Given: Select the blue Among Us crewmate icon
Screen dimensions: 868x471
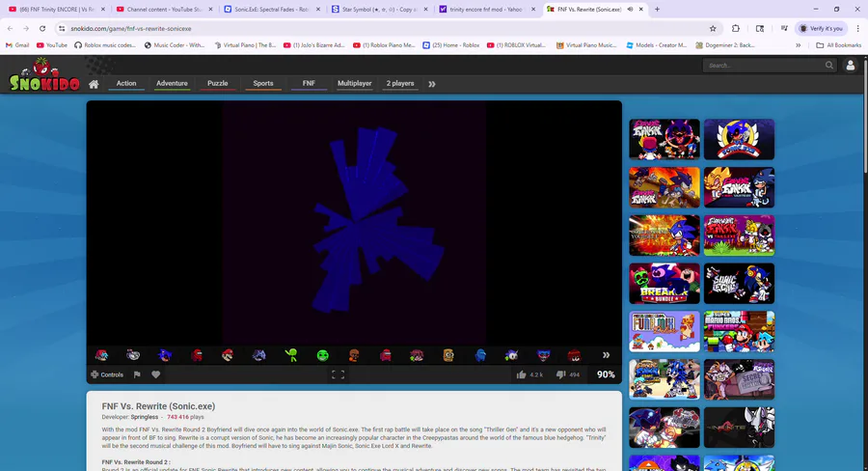Looking at the screenshot, I should click(480, 355).
